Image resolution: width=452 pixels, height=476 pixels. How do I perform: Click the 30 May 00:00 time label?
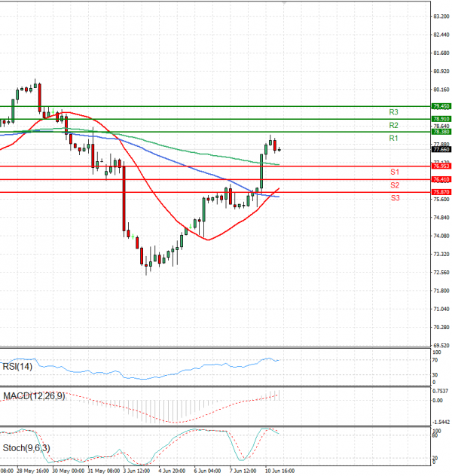click(x=69, y=471)
